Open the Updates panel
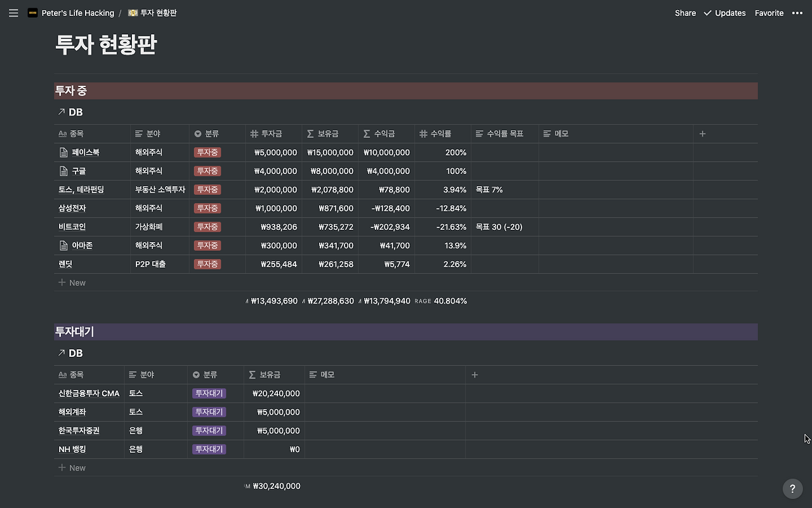 pyautogui.click(x=730, y=13)
